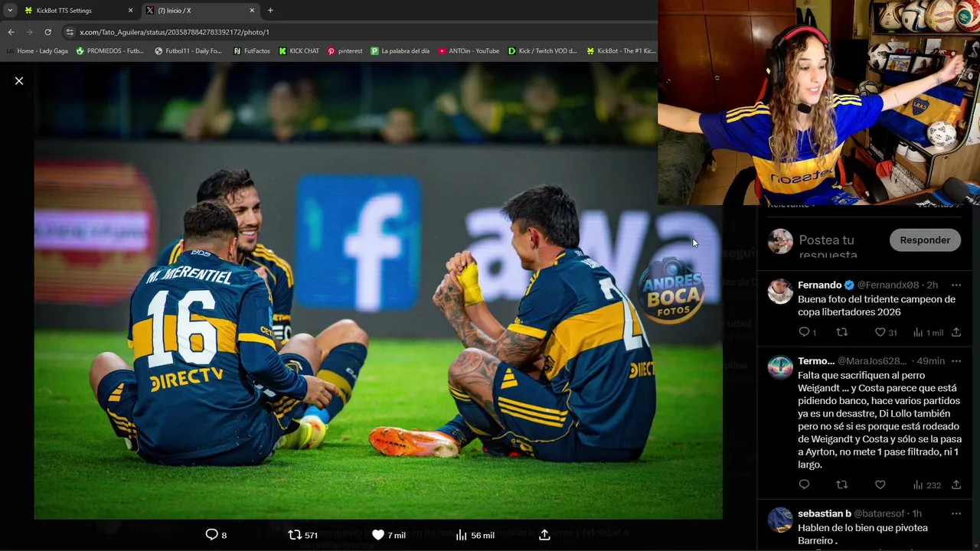
Task: Open the PROMIEDOS bookmark
Action: (110, 51)
